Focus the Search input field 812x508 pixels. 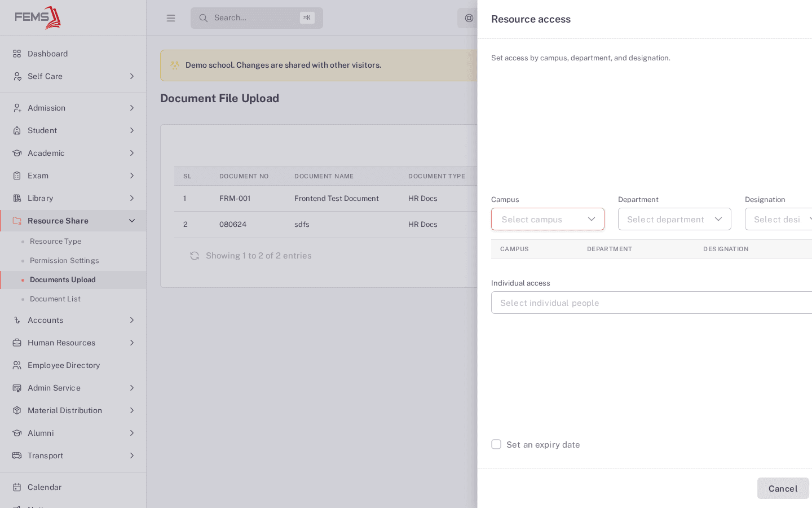point(257,18)
